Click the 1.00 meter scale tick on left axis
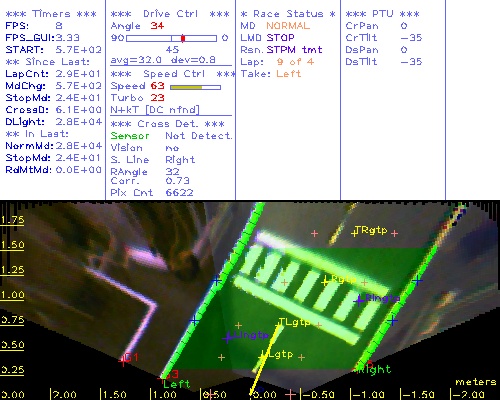The image size is (500, 400). 12,295
